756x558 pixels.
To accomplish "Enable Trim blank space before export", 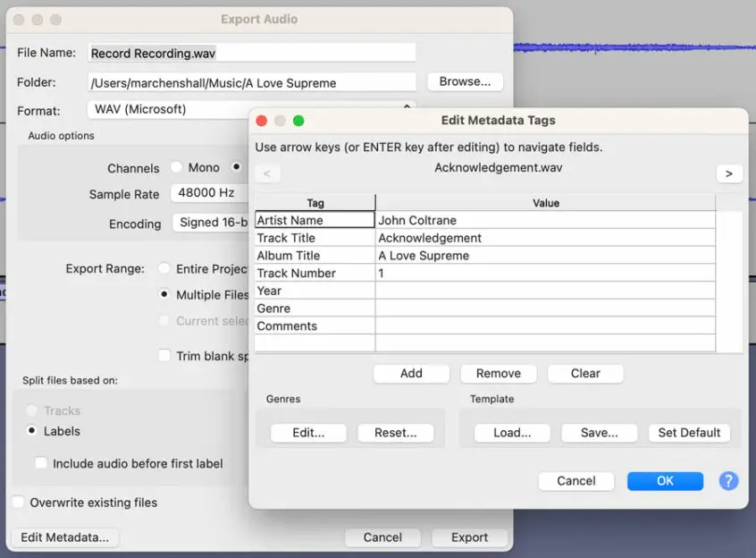I will [164, 355].
